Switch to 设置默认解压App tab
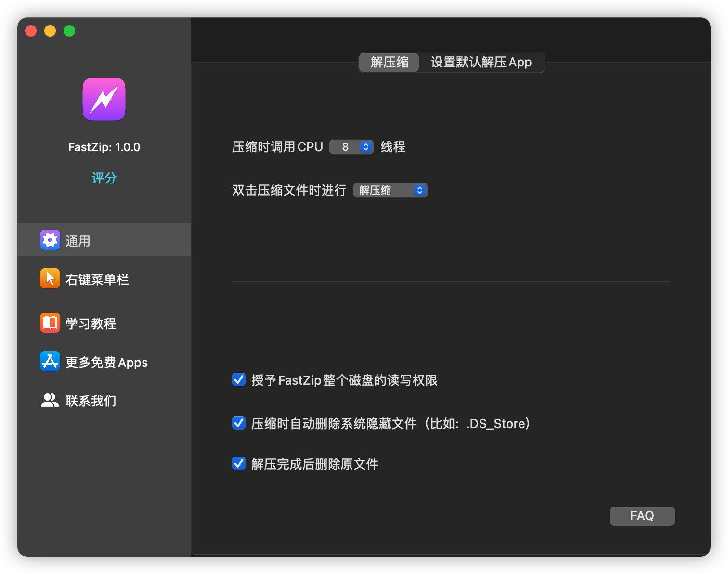This screenshot has width=728, height=574. pyautogui.click(x=482, y=62)
